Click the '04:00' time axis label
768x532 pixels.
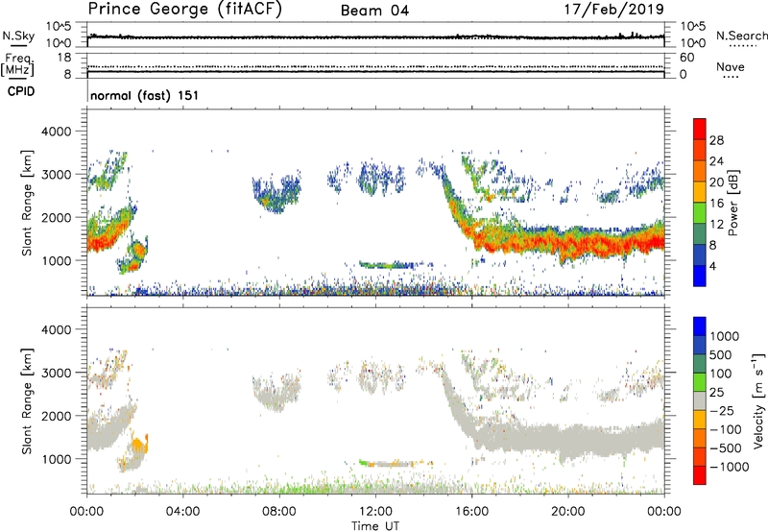(x=182, y=512)
